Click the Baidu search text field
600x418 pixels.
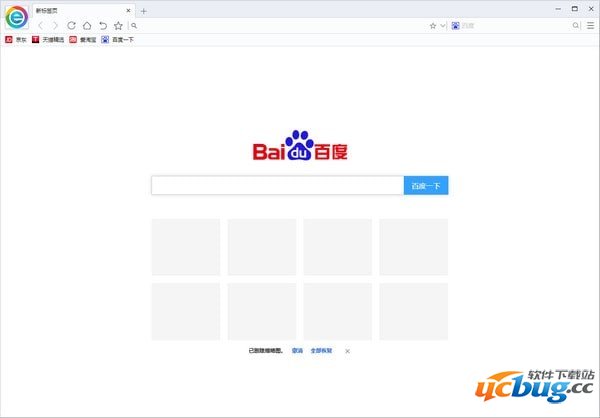click(277, 185)
